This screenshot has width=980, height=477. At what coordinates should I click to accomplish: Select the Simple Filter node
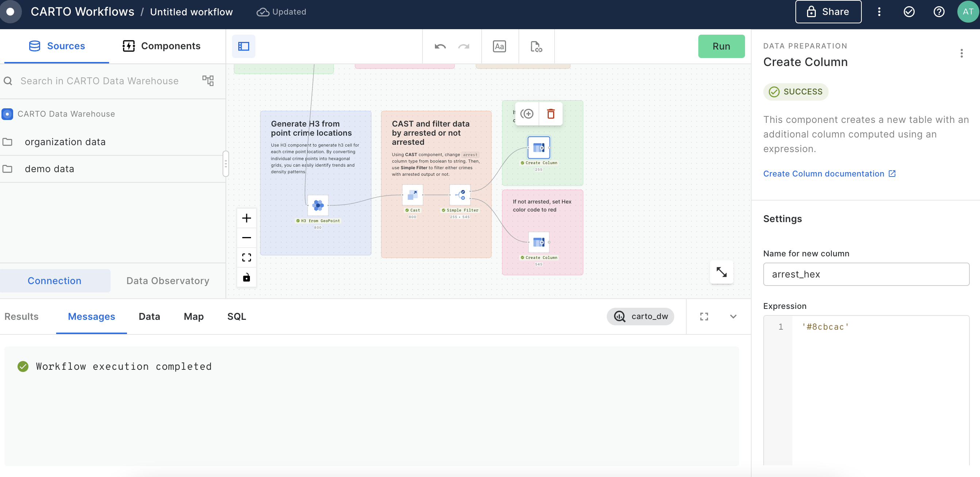pos(460,195)
